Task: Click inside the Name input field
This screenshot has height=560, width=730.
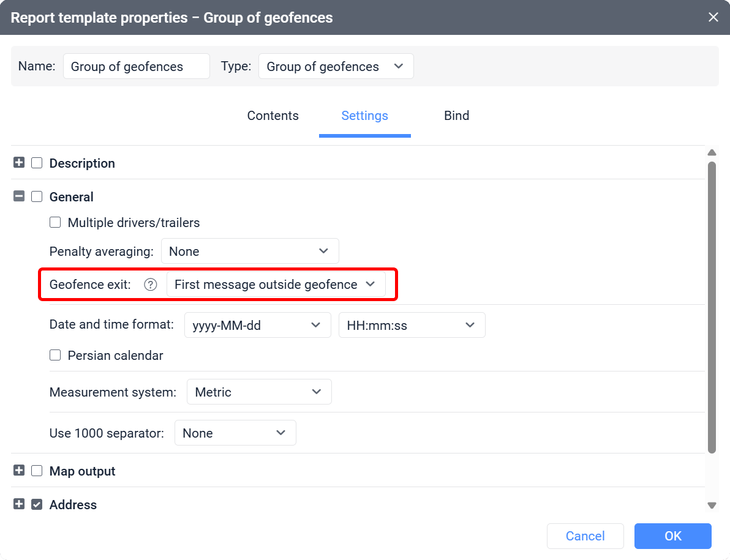Action: pos(136,66)
